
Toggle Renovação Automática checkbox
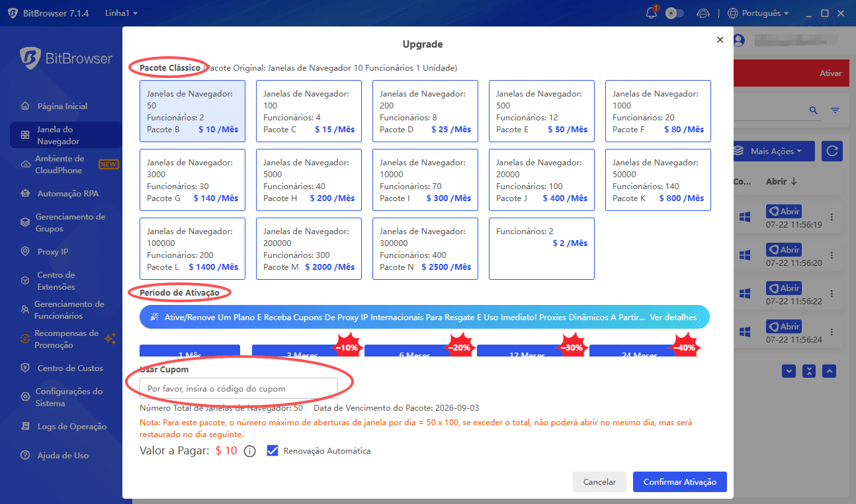[x=273, y=450]
